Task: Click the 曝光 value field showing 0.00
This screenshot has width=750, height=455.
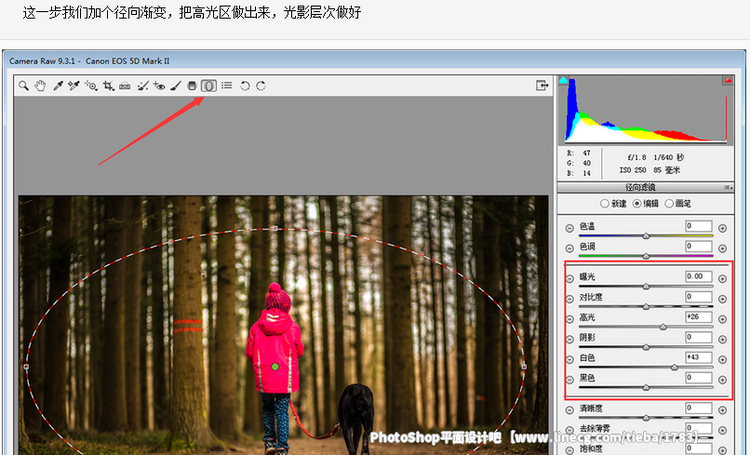Action: [698, 277]
